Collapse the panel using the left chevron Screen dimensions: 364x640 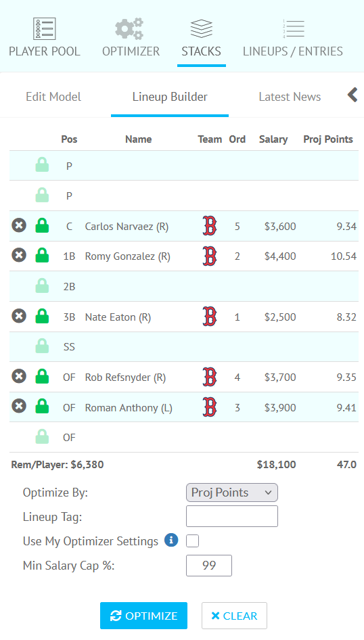pyautogui.click(x=352, y=95)
